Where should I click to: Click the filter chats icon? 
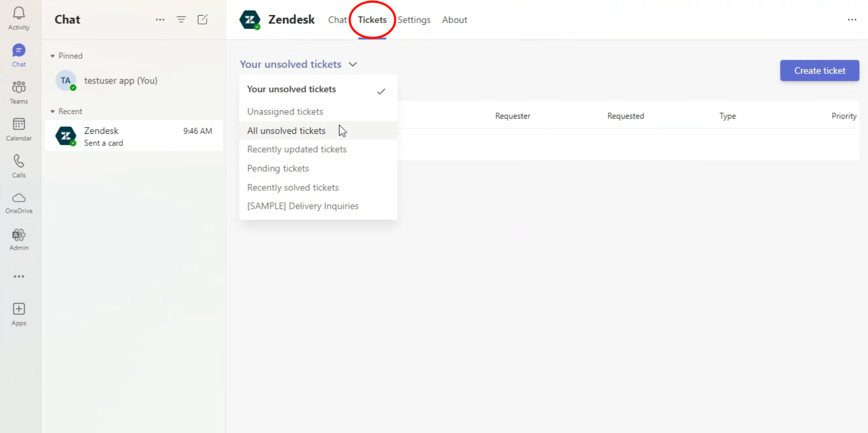click(181, 19)
